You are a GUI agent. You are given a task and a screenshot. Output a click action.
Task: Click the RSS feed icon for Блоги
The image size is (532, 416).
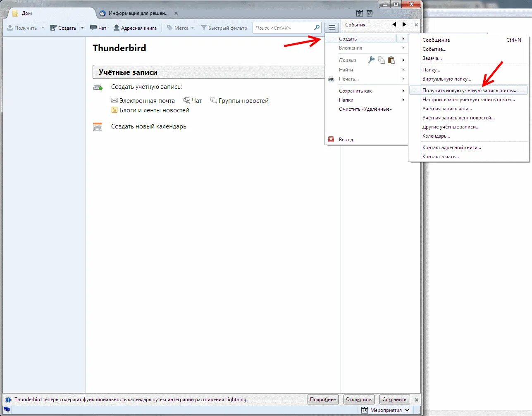115,110
